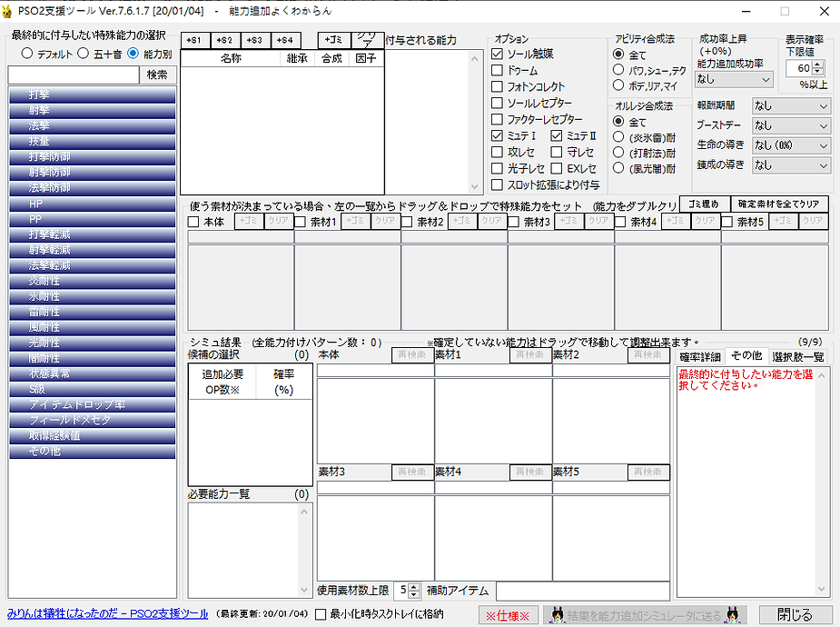Open the 報酬期間 dropdown

[x=791, y=106]
